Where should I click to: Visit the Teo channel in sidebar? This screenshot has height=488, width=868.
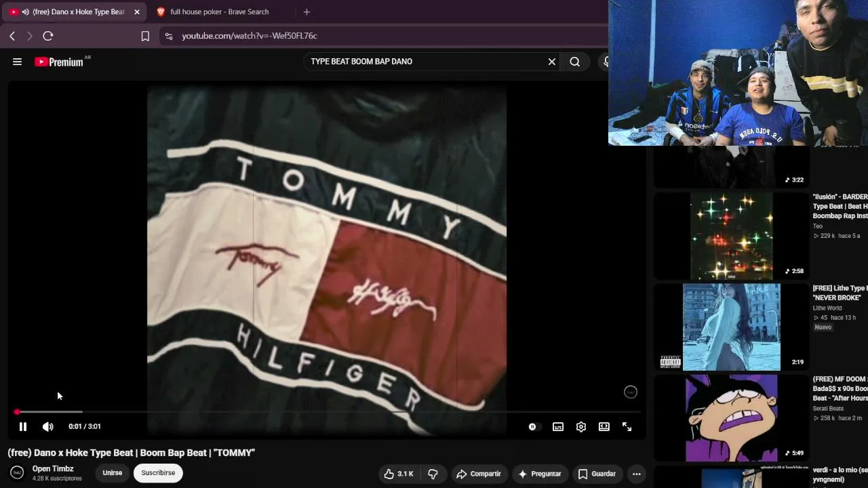pyautogui.click(x=818, y=226)
